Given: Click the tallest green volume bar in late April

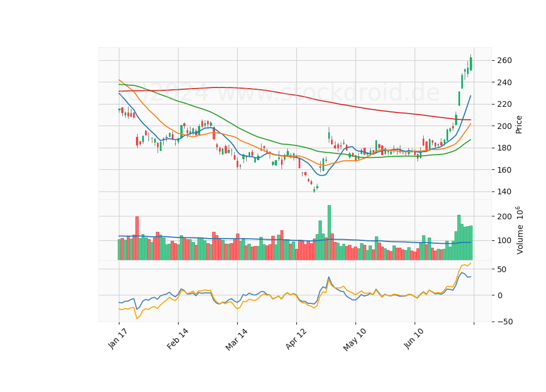Looking at the screenshot, I should [329, 233].
